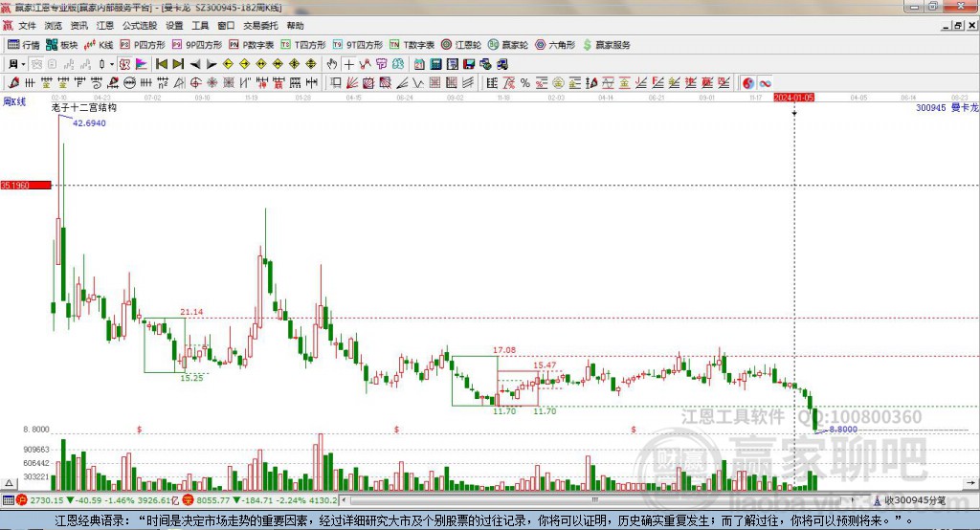The width and height of the screenshot is (980, 530).
Task: Click the scrollbar left arrow
Action: click(x=345, y=500)
